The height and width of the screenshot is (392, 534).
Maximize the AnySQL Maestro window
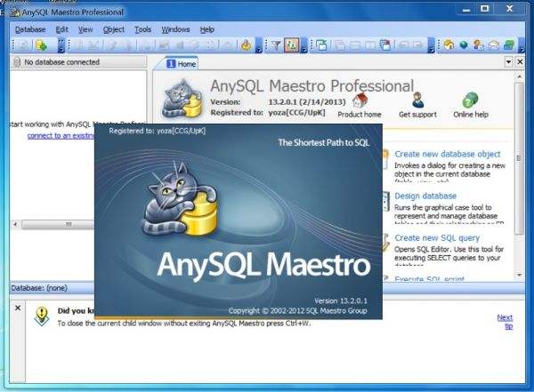485,9
